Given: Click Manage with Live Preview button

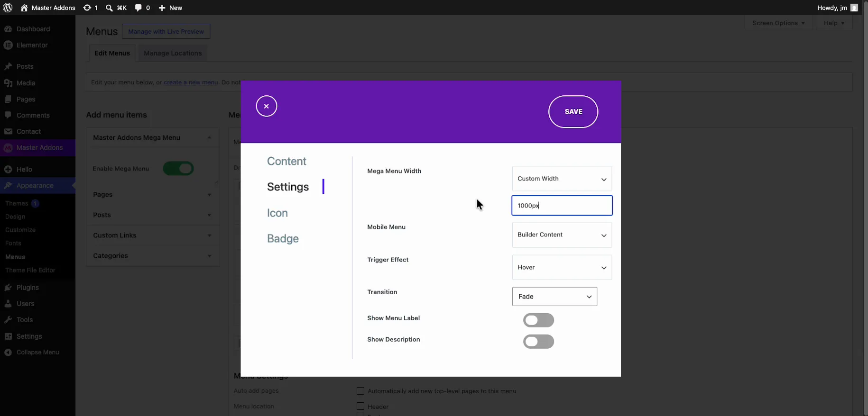Looking at the screenshot, I should click(166, 31).
